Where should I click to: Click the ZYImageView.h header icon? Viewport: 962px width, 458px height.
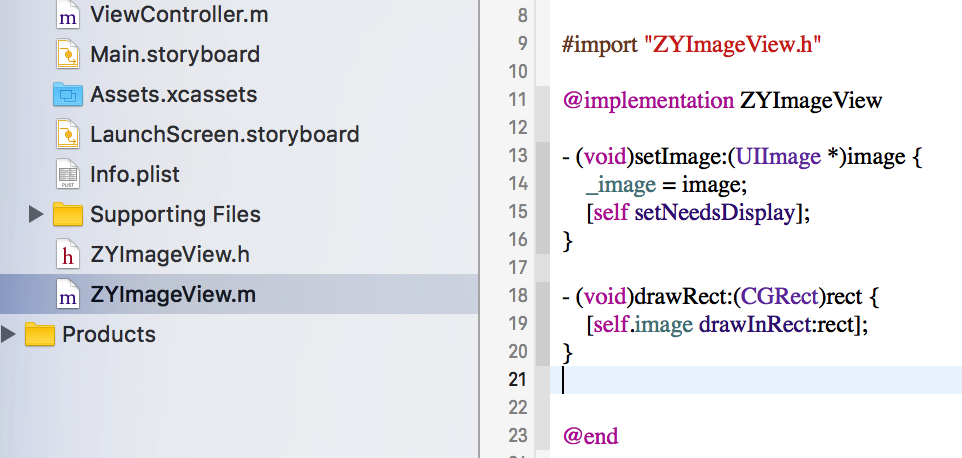(x=67, y=255)
